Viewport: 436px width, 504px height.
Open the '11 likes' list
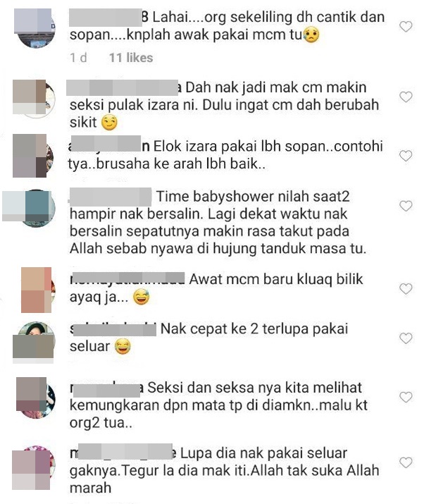(131, 58)
